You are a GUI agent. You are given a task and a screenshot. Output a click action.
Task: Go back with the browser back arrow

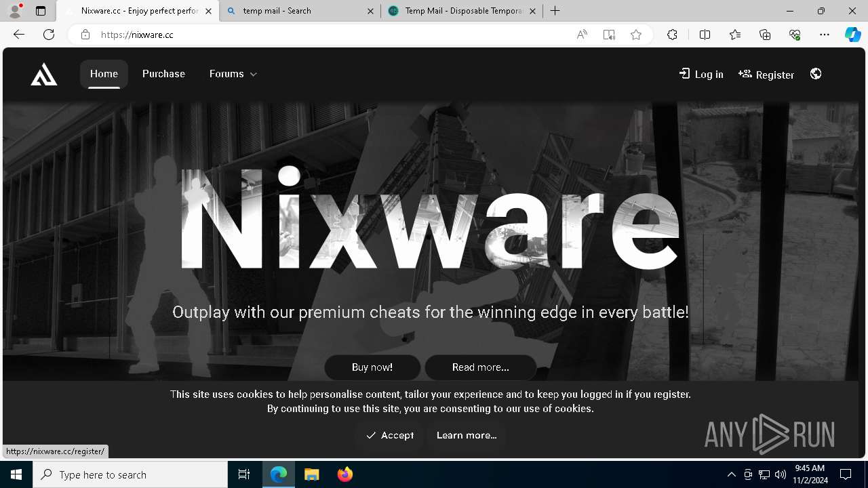[19, 35]
